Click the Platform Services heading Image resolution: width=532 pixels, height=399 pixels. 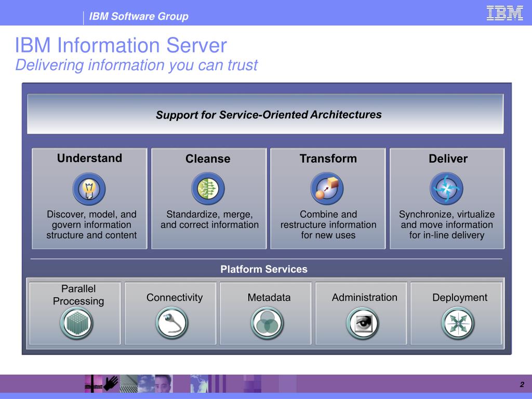[264, 269]
